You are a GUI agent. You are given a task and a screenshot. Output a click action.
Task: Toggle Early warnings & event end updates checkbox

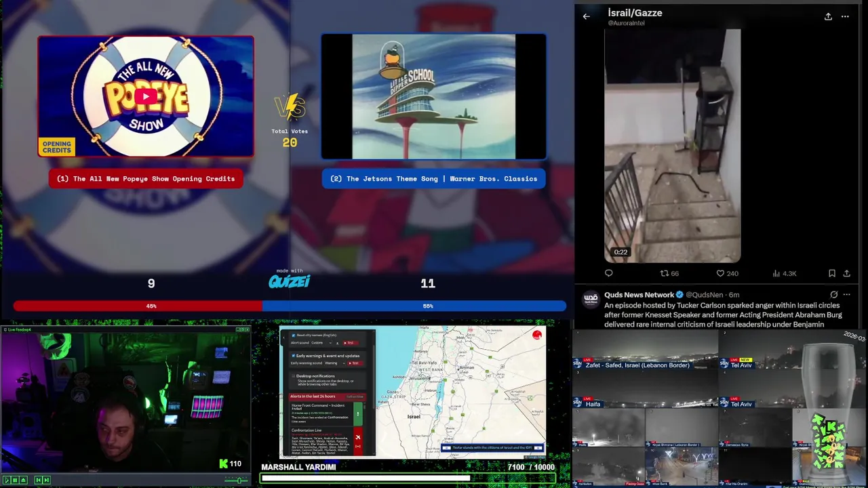click(x=293, y=356)
